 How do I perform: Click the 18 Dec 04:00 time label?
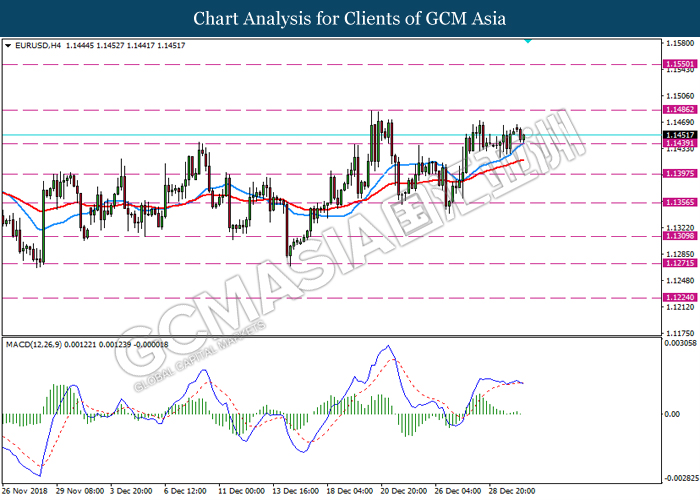point(350,491)
